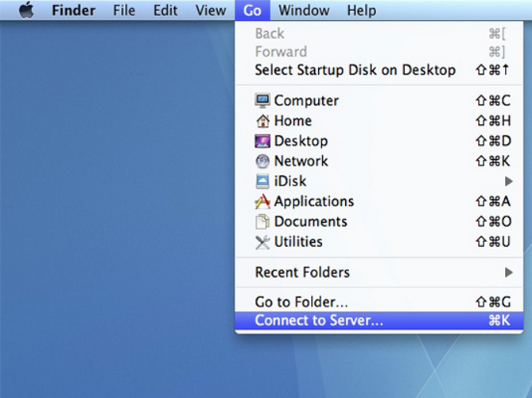Open the Help menu

[x=361, y=10]
